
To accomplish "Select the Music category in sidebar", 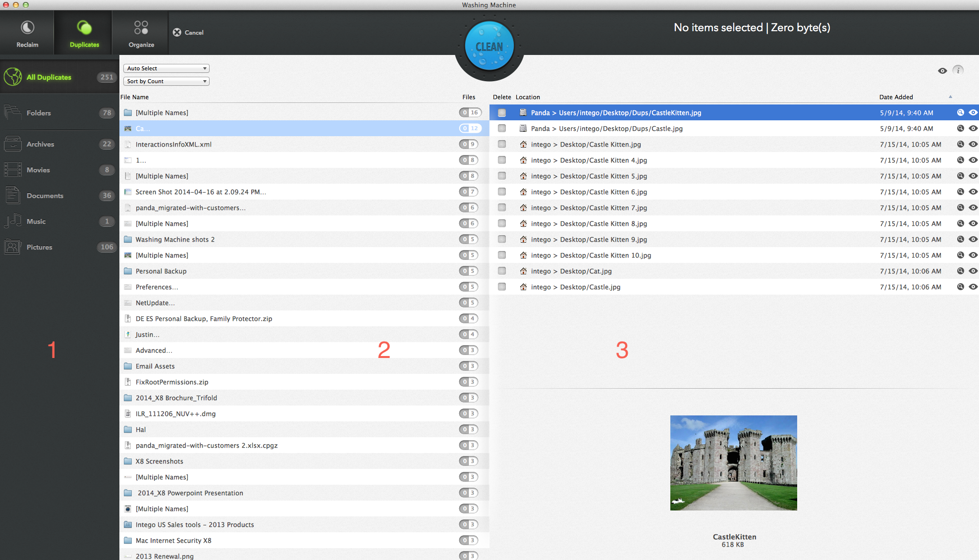I will [x=59, y=221].
